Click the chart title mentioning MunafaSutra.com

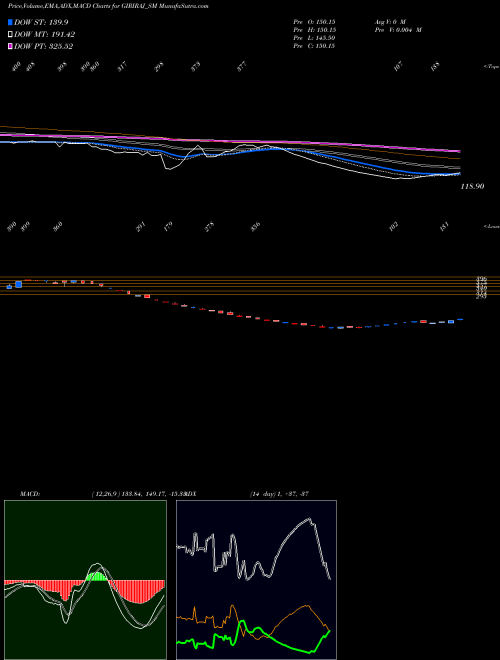click(108, 6)
